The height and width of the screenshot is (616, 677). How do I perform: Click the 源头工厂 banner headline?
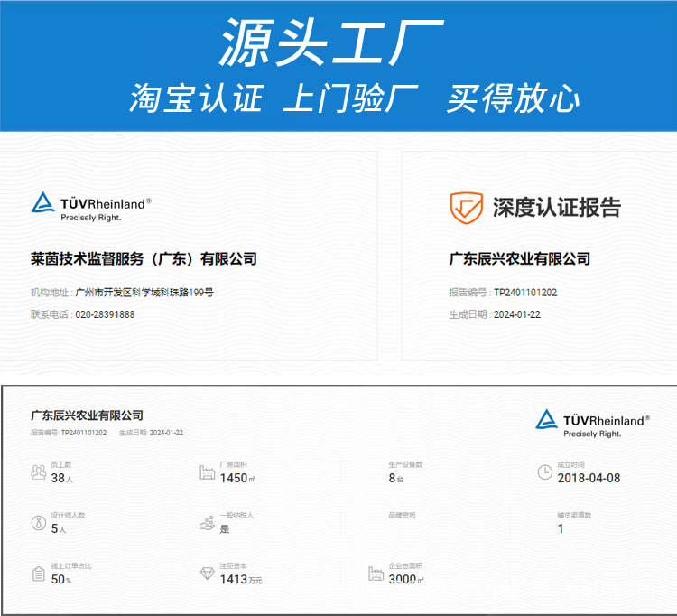pos(331,42)
